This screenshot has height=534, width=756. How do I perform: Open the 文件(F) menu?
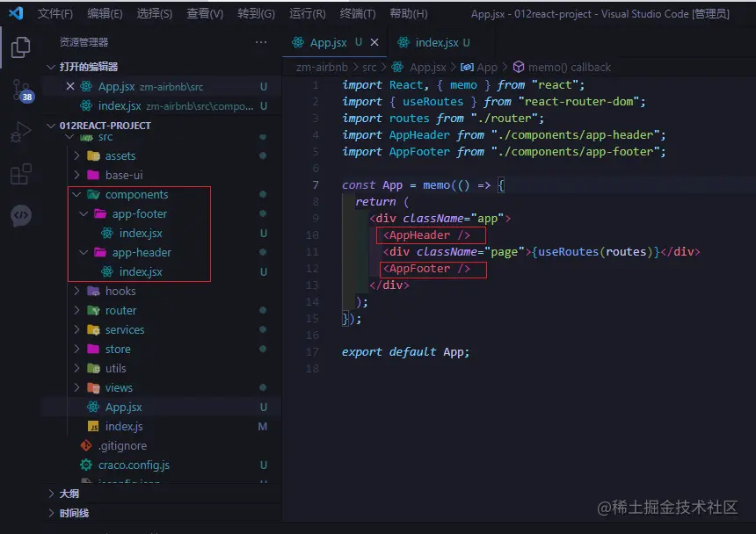(55, 13)
